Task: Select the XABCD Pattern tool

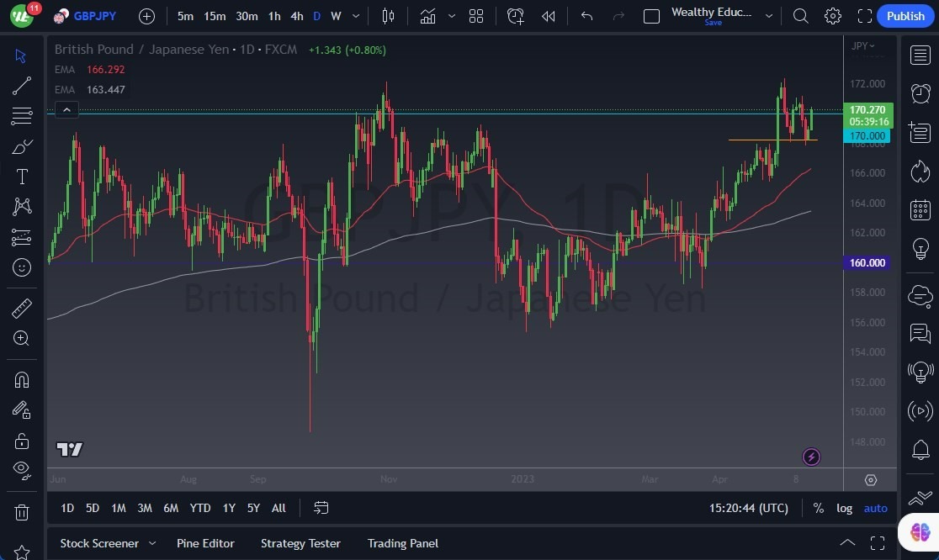Action: coord(21,206)
